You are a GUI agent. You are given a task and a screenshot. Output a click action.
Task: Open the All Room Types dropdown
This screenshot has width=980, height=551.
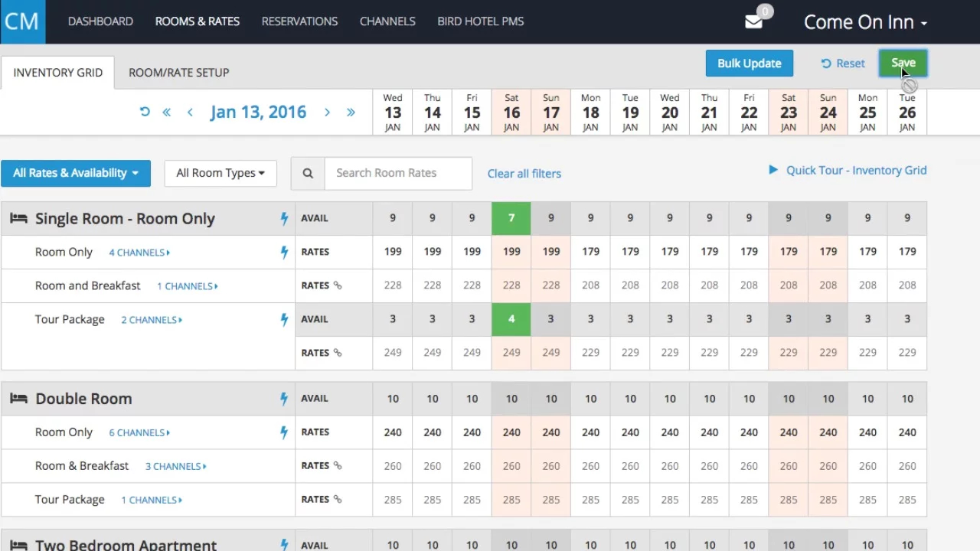220,173
